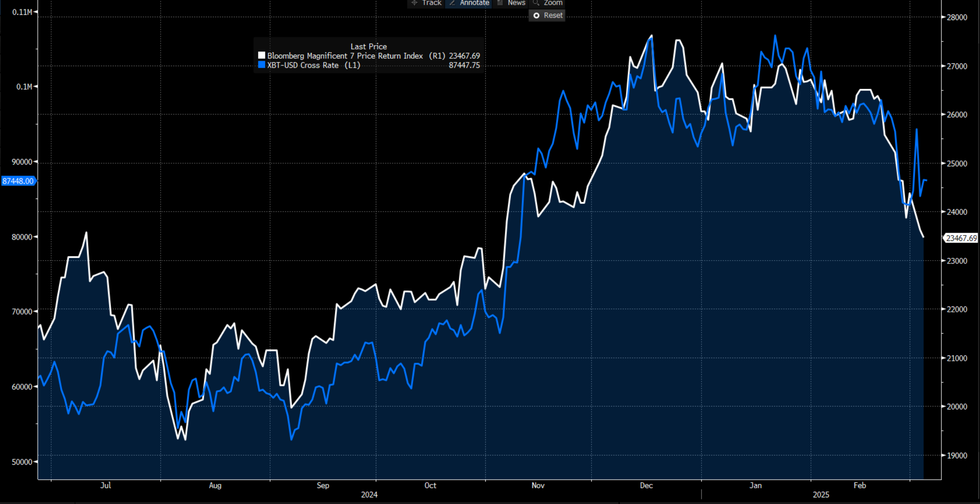Click the Nov month label
This screenshot has width=980, height=504.
click(538, 485)
